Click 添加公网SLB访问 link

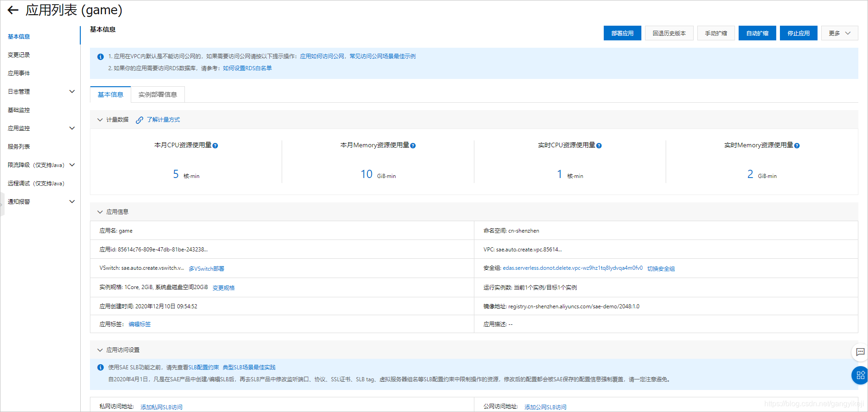[545, 407]
